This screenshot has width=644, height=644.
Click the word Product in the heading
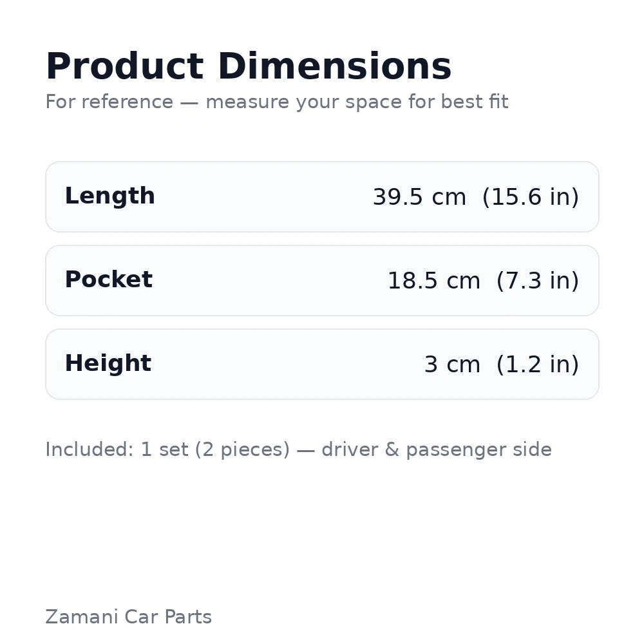click(x=124, y=67)
